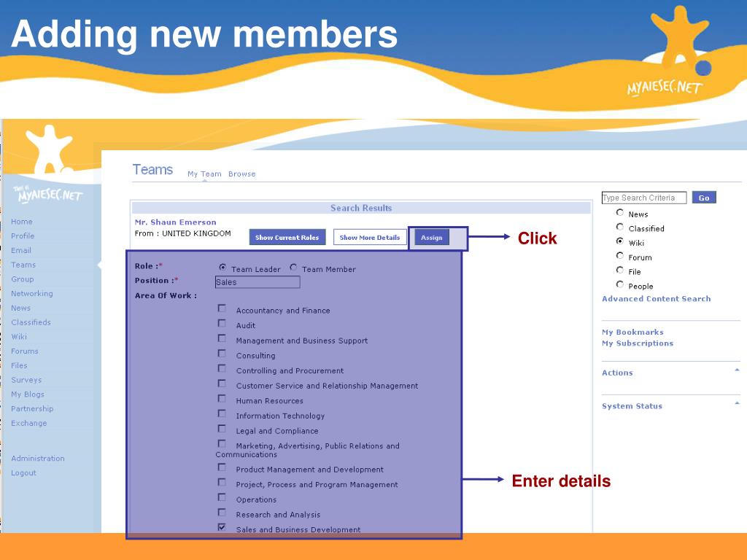This screenshot has height=560, width=747.
Task: Check the Operations checkbox
Action: tap(222, 497)
